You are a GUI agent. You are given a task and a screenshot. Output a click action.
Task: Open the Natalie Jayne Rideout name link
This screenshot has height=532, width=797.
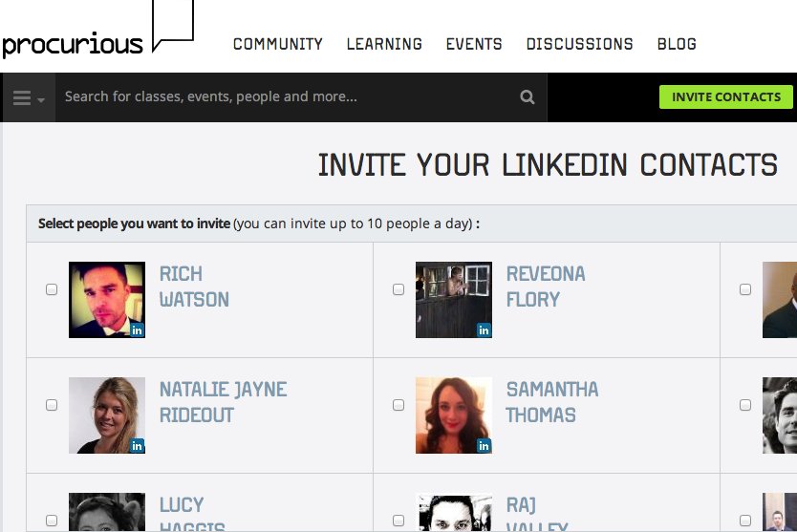(223, 402)
